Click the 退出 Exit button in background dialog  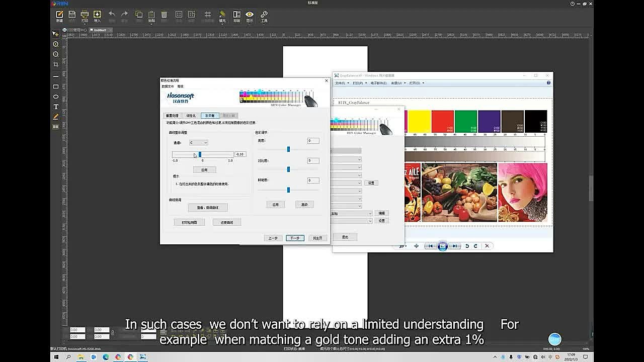click(345, 237)
